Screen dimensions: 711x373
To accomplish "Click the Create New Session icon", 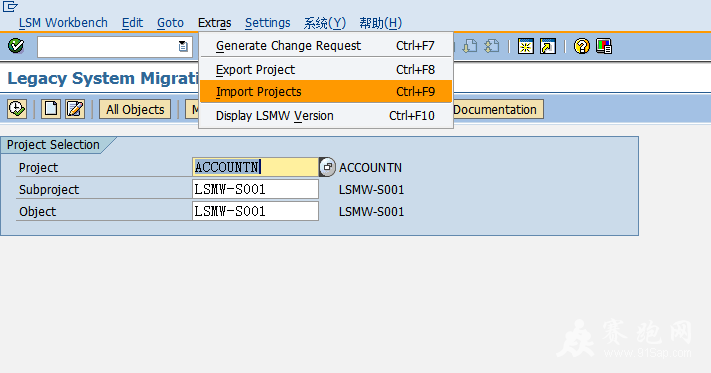I will coord(526,46).
